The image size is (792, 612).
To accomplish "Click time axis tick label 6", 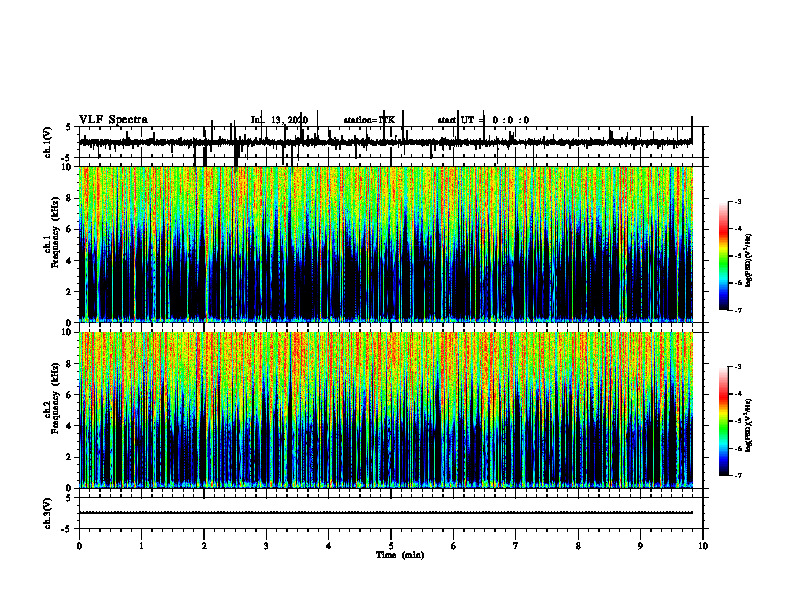I will [454, 546].
